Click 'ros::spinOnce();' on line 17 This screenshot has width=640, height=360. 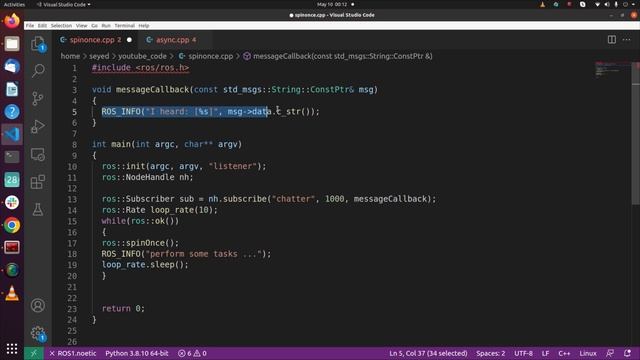point(140,243)
